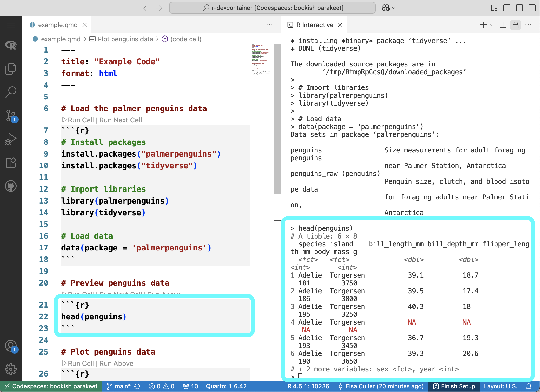The width and height of the screenshot is (540, 392).
Task: Open the Search view in activity bar
Action: [11, 92]
